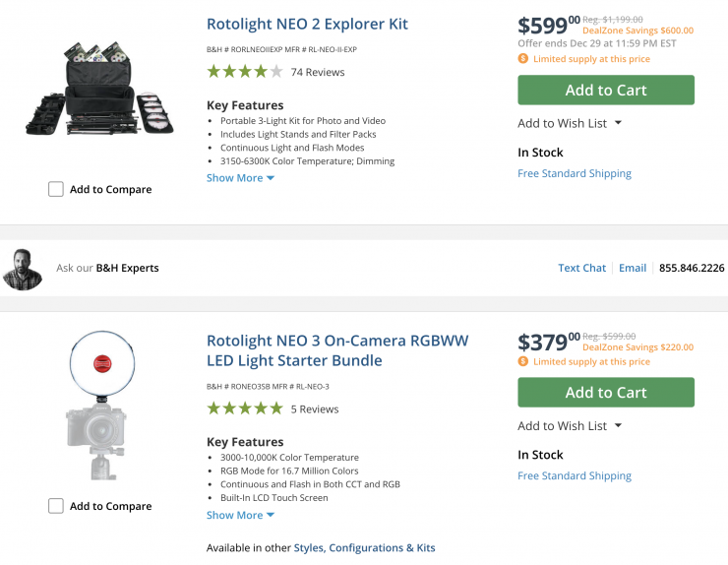Expand Show More under NEO 2 key features
Image resolution: width=728 pixels, height=565 pixels.
click(x=240, y=178)
